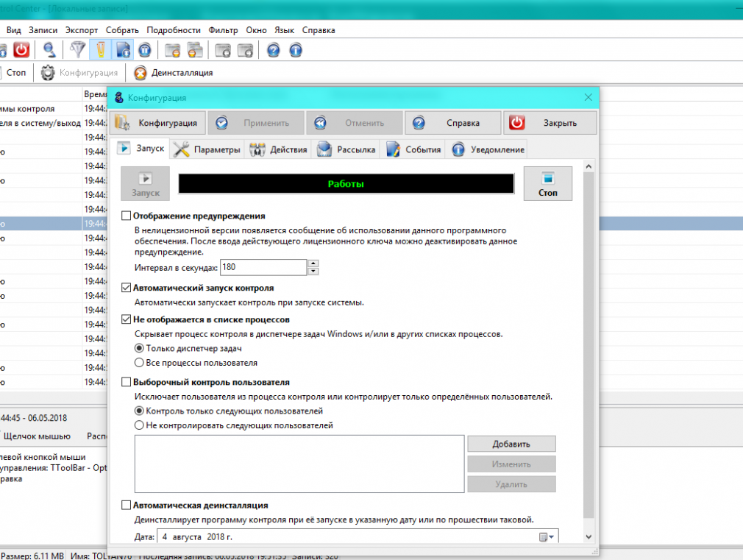
Task: Click the window forward-arrow toolbar icon
Action: [x=245, y=50]
